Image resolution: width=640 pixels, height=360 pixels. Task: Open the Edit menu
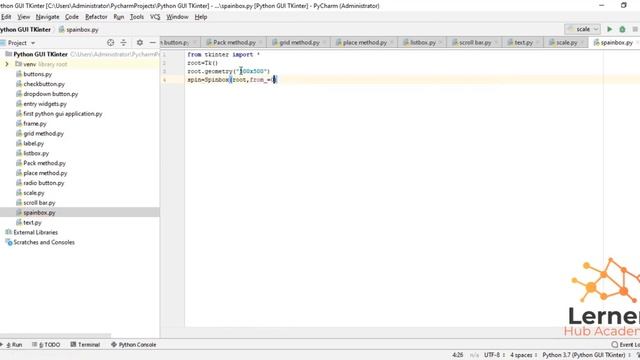[x=6, y=17]
